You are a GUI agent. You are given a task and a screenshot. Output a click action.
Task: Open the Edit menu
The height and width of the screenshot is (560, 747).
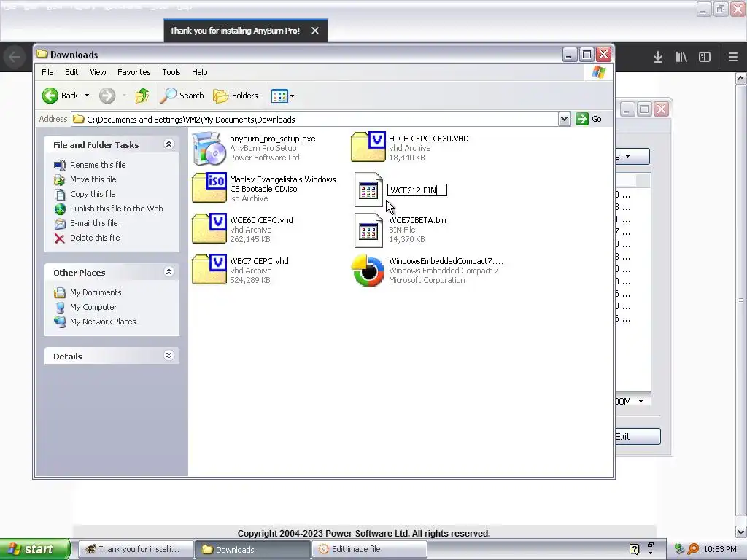71,72
